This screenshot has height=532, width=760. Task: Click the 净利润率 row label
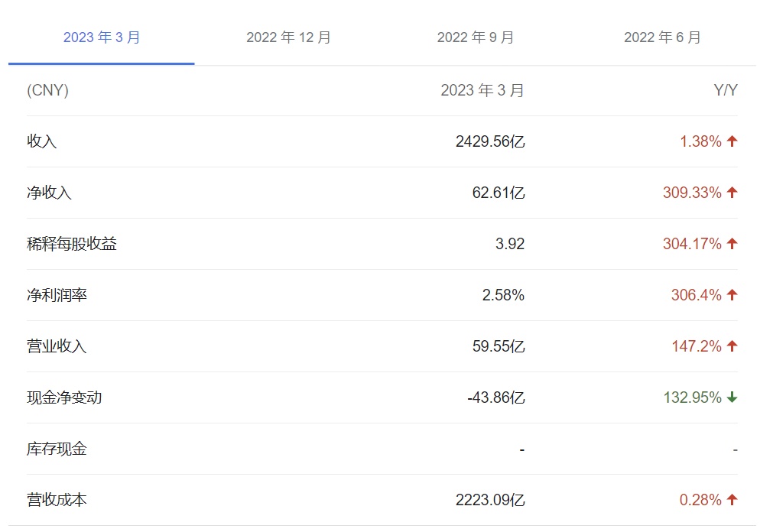tap(57, 295)
